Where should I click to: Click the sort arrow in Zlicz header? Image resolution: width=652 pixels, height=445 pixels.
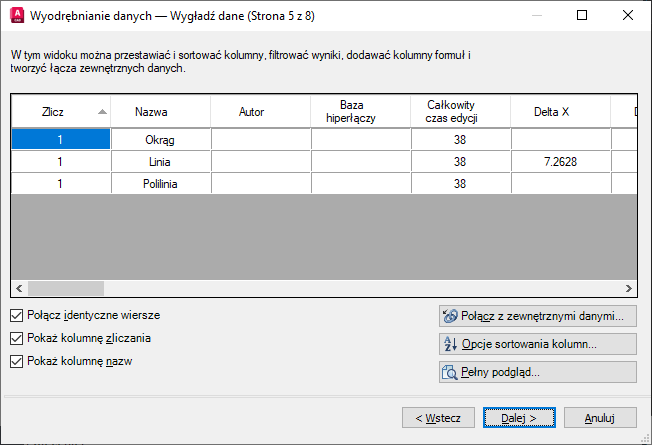click(x=102, y=112)
